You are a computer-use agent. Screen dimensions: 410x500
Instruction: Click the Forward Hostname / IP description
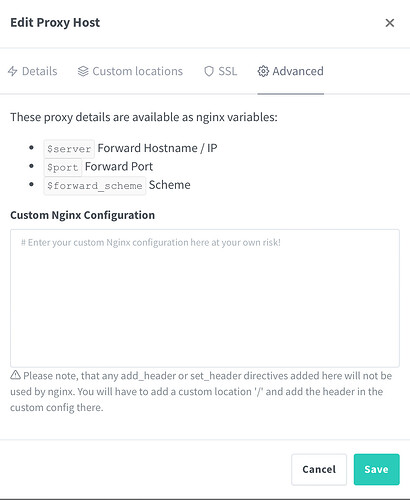click(x=157, y=148)
